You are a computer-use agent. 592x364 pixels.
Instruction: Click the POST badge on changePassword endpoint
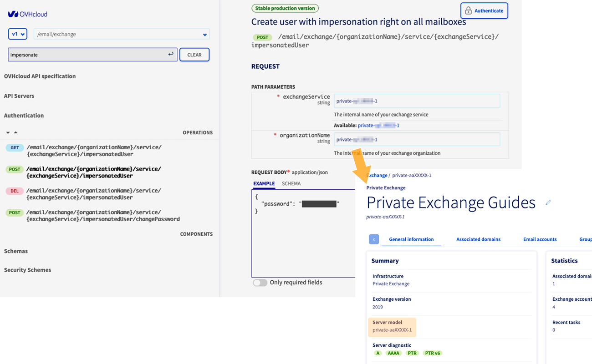(14, 212)
